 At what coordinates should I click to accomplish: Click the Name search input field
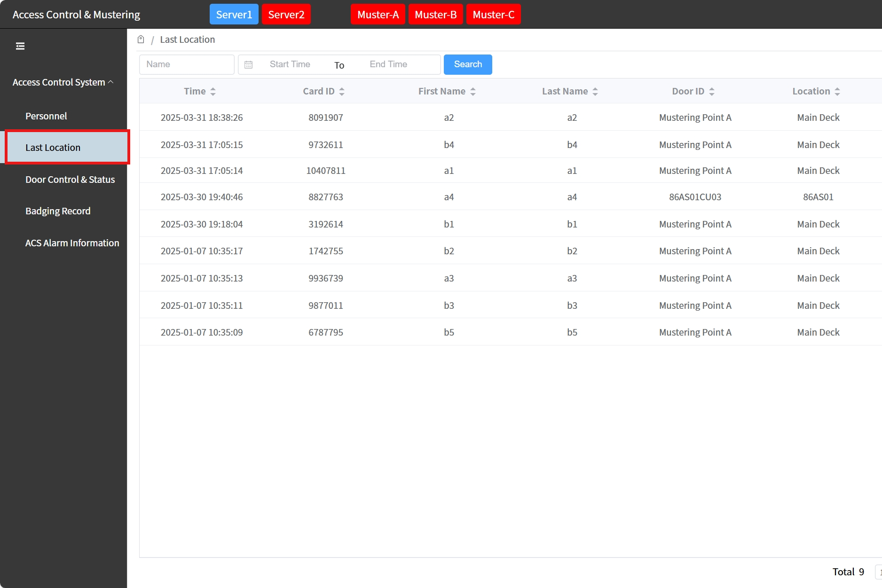point(187,64)
